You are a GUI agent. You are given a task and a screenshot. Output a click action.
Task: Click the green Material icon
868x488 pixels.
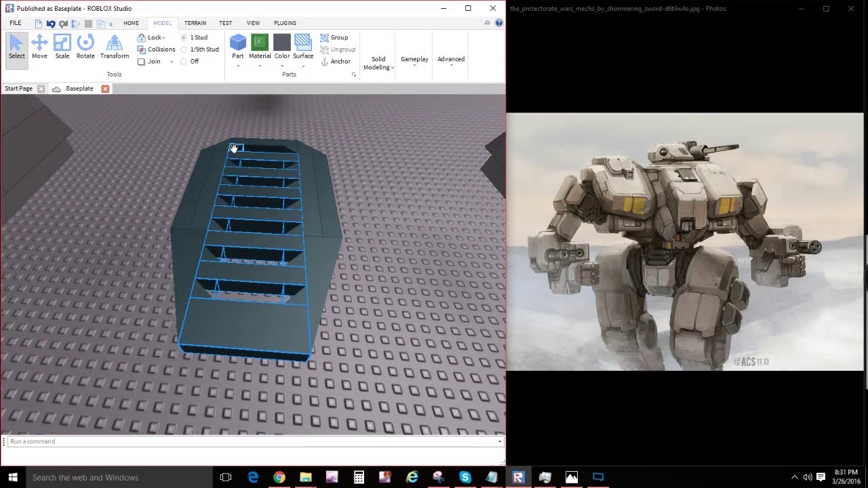tap(260, 42)
